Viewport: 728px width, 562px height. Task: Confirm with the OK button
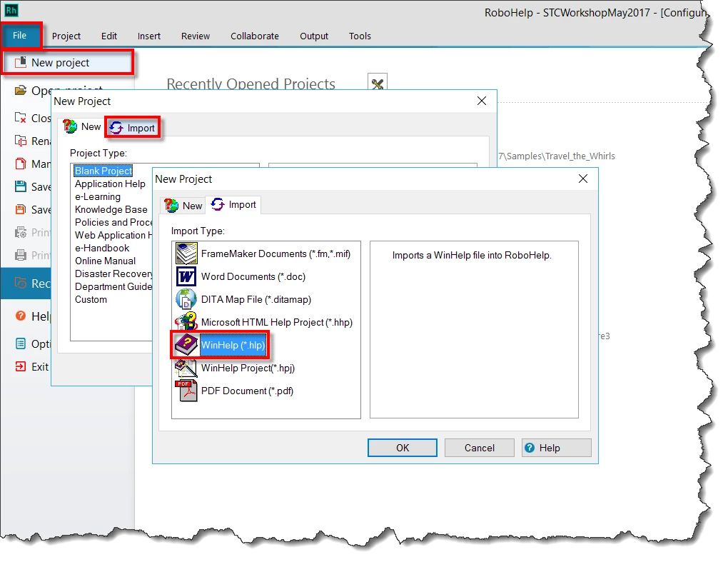(403, 448)
